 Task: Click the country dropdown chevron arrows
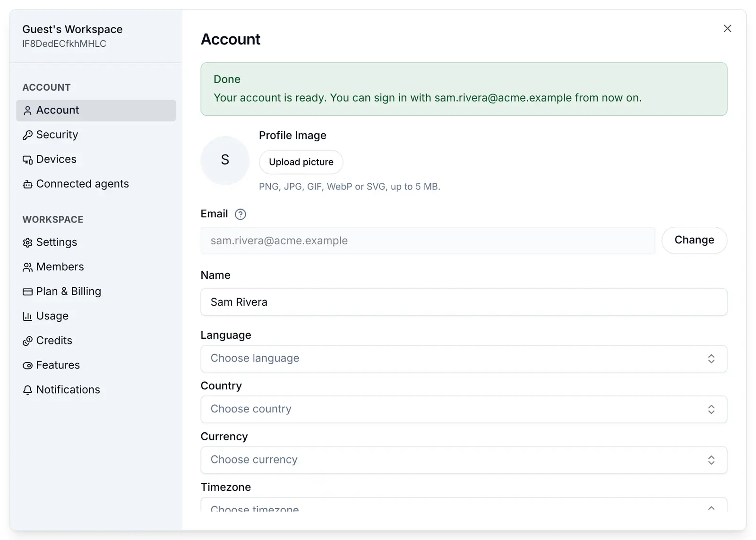pyautogui.click(x=711, y=409)
